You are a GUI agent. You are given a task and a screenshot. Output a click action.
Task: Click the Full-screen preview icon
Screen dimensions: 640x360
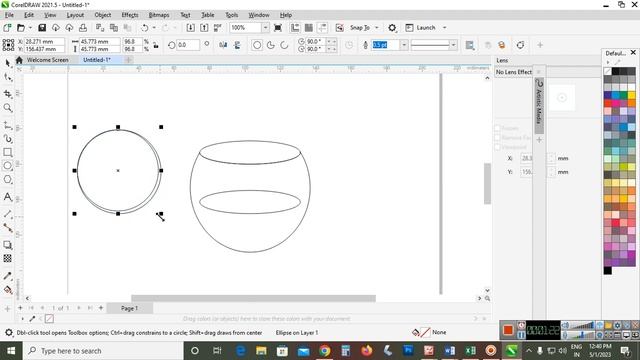pos(278,28)
